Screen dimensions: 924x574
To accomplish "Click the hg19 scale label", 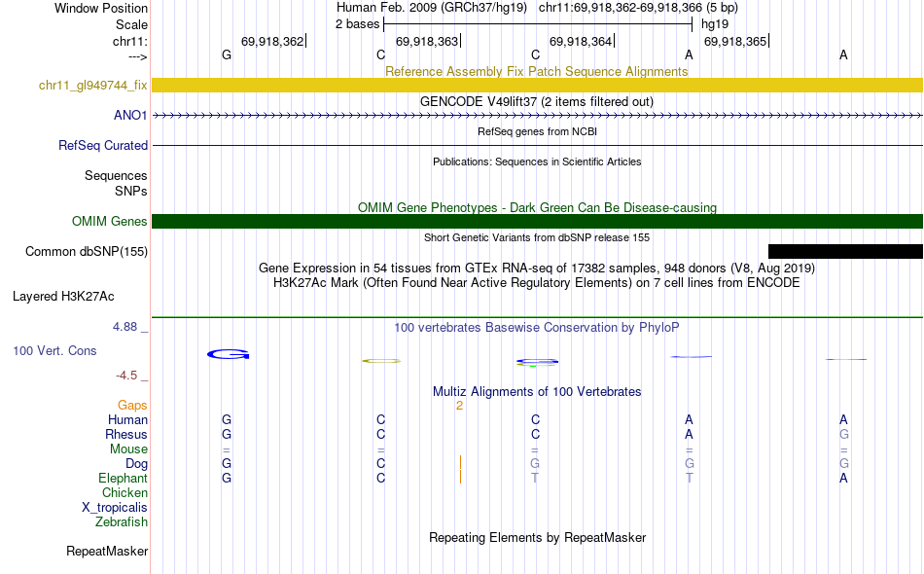I will tap(715, 24).
